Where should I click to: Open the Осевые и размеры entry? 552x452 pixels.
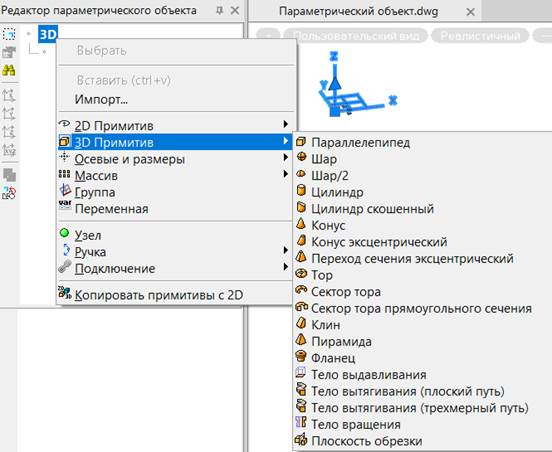(x=175, y=159)
